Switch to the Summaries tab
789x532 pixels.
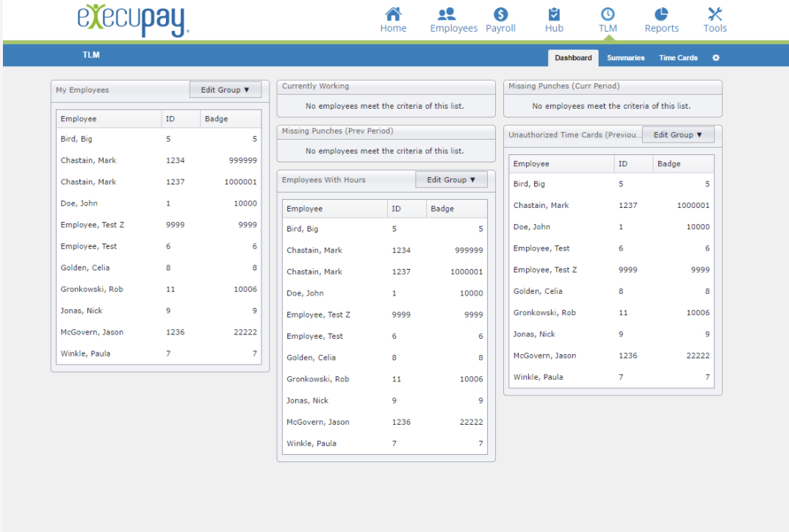pyautogui.click(x=625, y=58)
